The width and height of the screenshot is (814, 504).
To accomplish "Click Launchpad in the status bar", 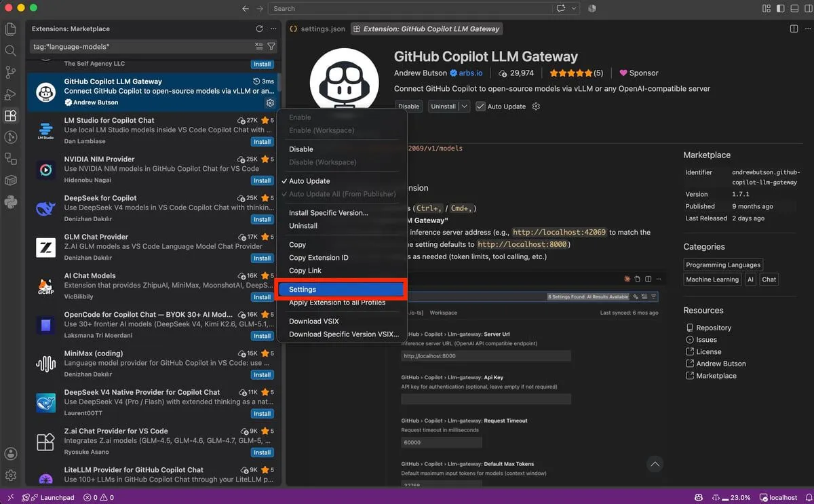I will coord(47,497).
